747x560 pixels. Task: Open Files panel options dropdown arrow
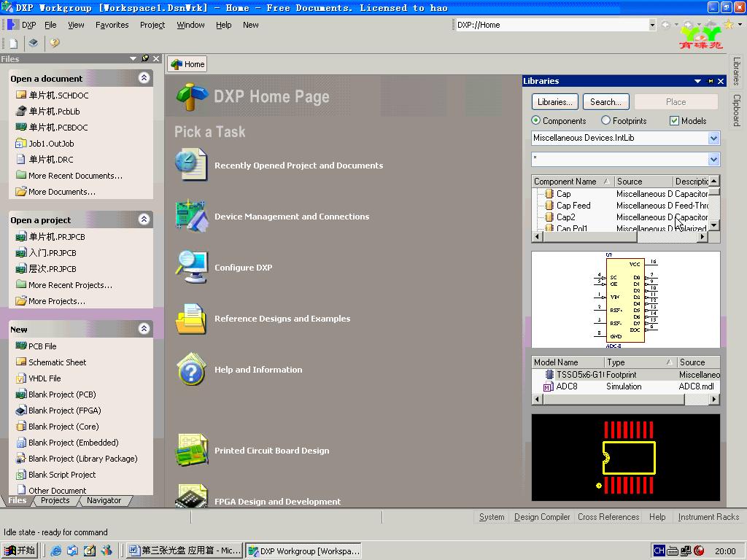[133, 58]
